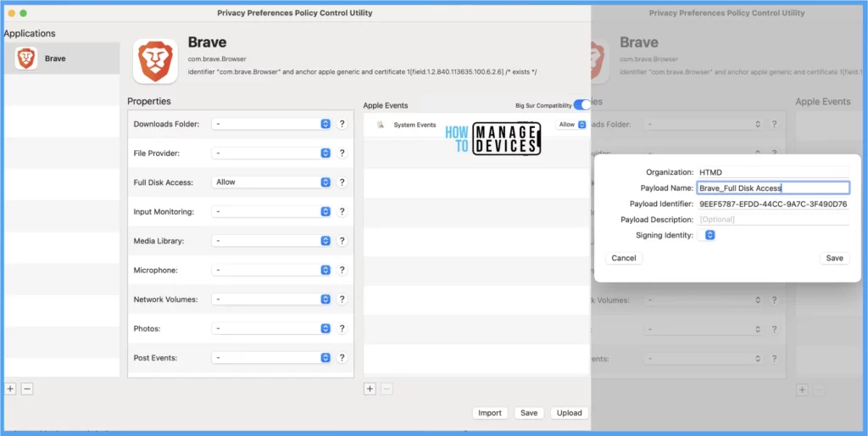Screen dimensions: 868x436
Task: Click the Payload Name field
Action: [x=773, y=187]
